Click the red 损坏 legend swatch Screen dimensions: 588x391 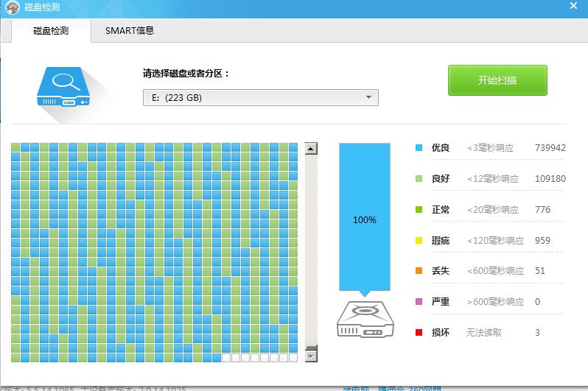pyautogui.click(x=419, y=333)
